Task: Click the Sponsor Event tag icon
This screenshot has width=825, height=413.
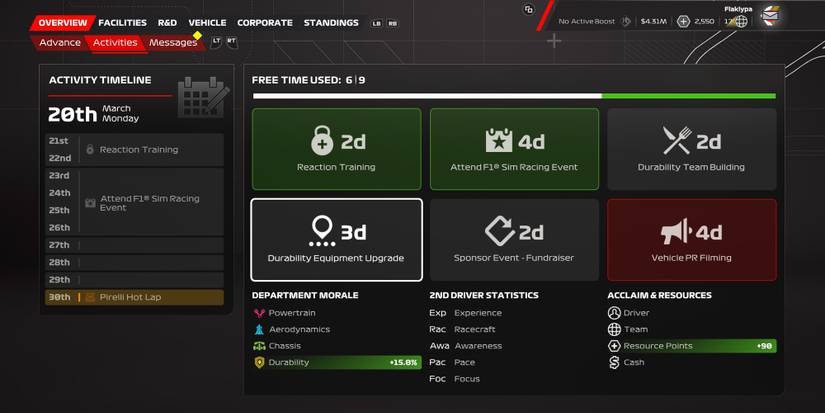Action: [499, 231]
